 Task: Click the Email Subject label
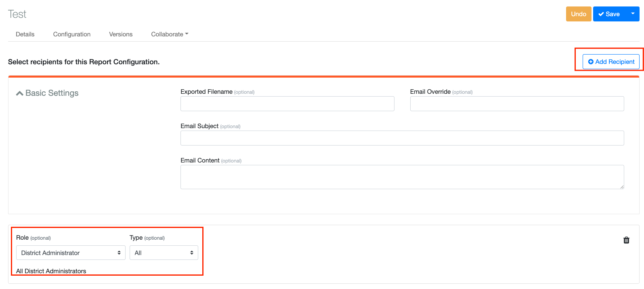pyautogui.click(x=199, y=126)
